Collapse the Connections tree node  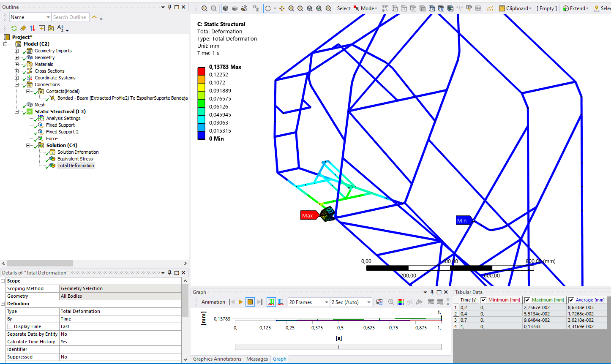(16, 84)
